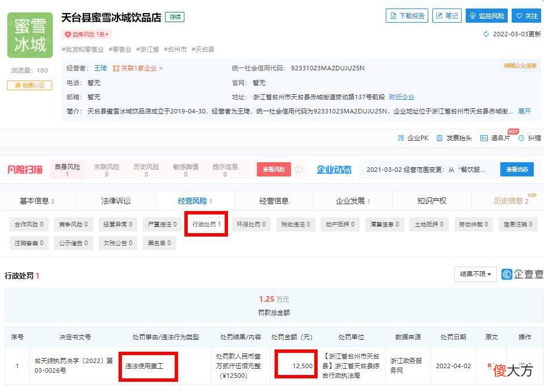Expand the 简介 with 展开 link
Screen dimensions: 544x392
click(524, 111)
